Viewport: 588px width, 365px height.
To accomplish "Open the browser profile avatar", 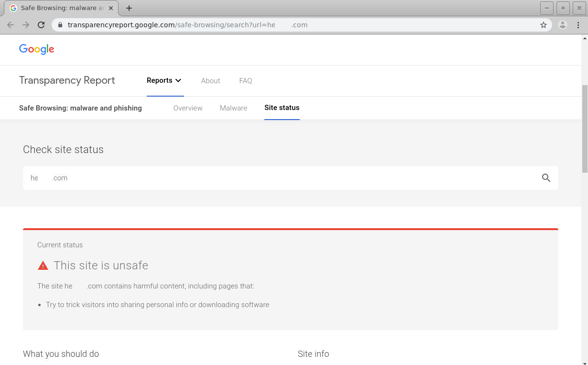I will coord(563,25).
